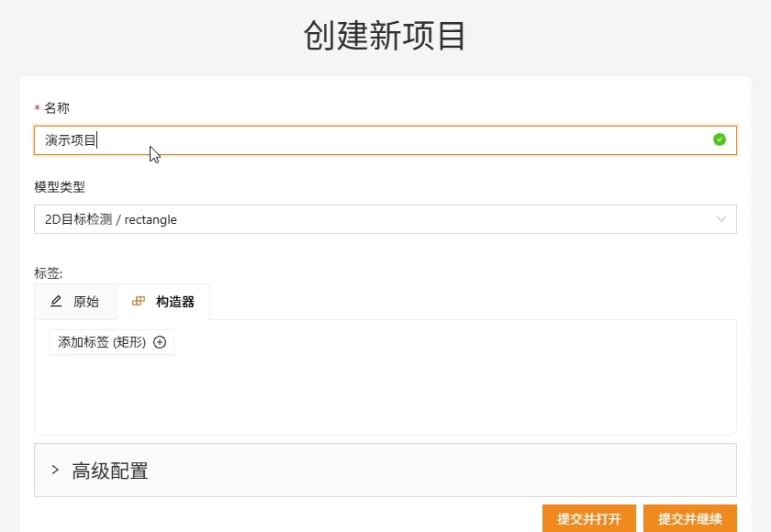This screenshot has width=771, height=532.
Task: Switch to the 构造器 tab
Action: pos(163,302)
